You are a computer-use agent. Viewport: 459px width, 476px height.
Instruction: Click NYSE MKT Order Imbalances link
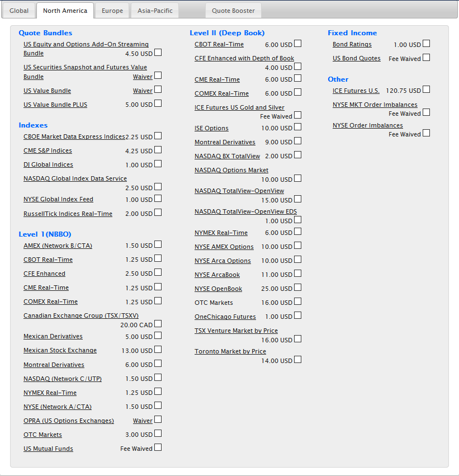pyautogui.click(x=375, y=105)
